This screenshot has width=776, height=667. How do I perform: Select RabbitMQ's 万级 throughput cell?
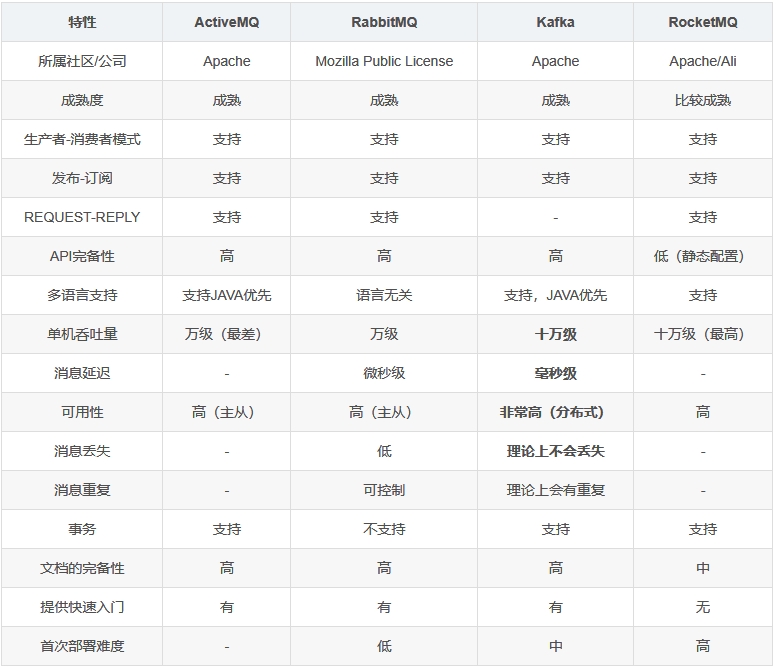tap(384, 334)
